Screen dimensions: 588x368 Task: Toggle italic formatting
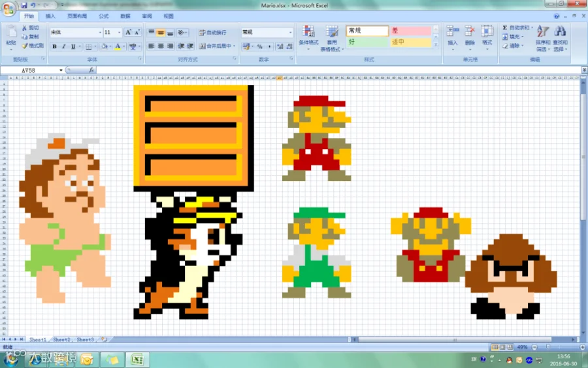pyautogui.click(x=64, y=46)
